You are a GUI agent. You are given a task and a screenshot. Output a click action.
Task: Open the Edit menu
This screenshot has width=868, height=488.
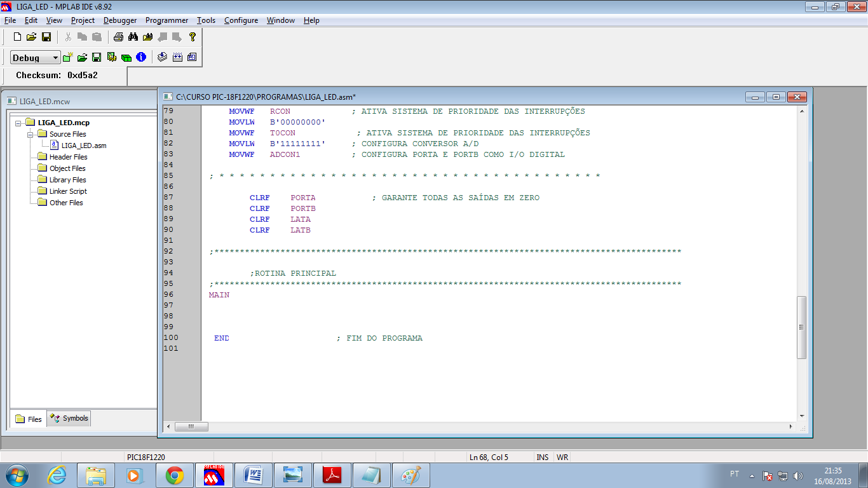click(x=31, y=20)
